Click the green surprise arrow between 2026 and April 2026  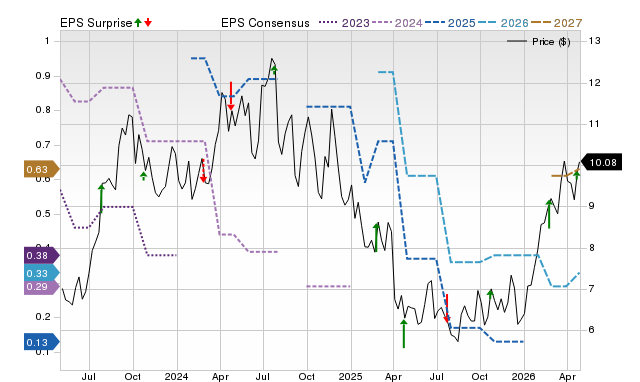click(549, 214)
